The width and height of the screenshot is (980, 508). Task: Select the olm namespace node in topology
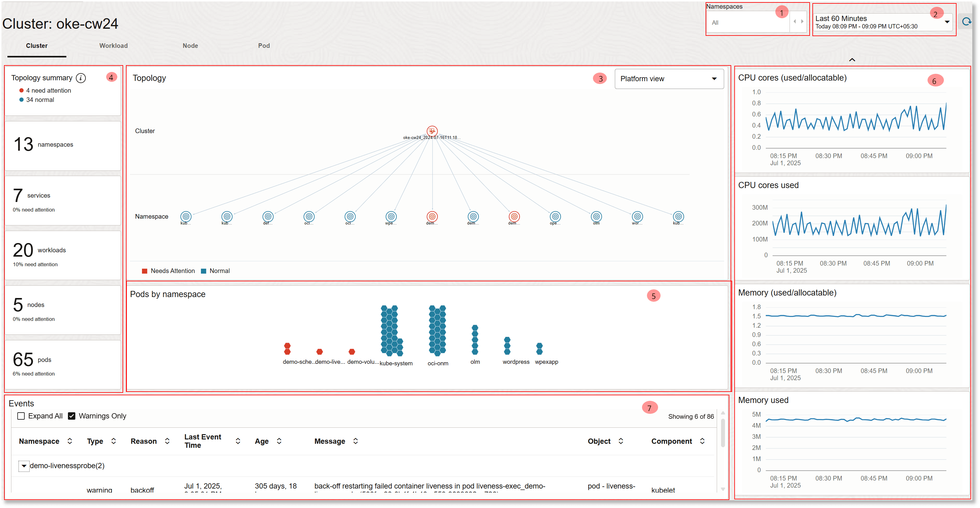click(596, 216)
